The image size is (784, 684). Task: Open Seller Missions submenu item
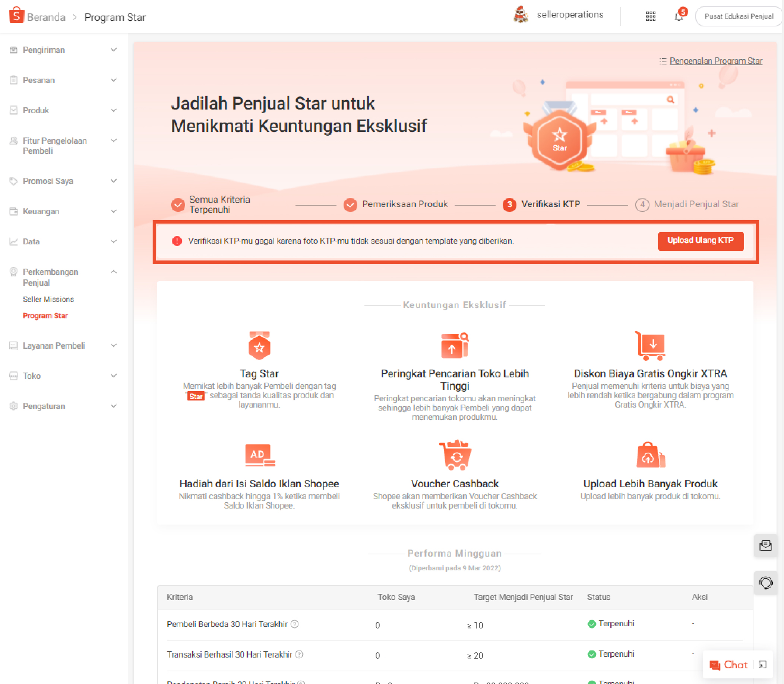click(48, 300)
